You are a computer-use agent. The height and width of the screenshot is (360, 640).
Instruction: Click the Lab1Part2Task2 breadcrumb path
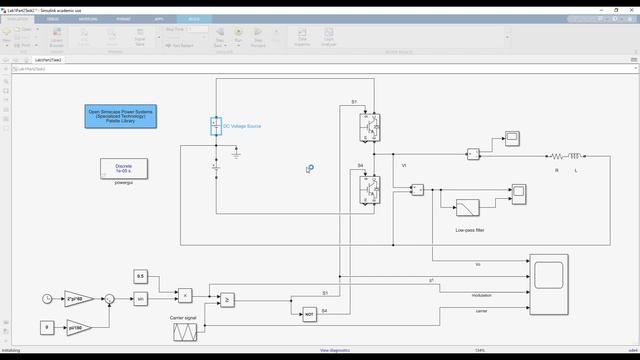click(x=31, y=69)
